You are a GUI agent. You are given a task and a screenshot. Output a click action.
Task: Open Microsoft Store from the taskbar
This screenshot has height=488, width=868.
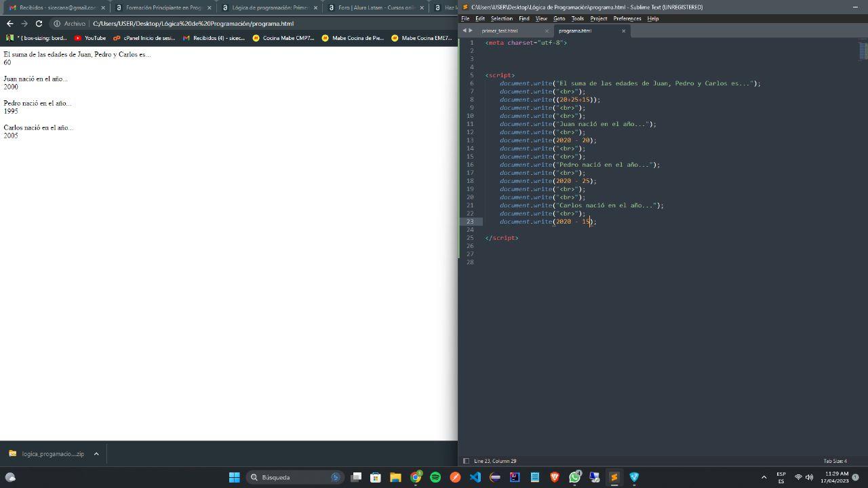(376, 477)
